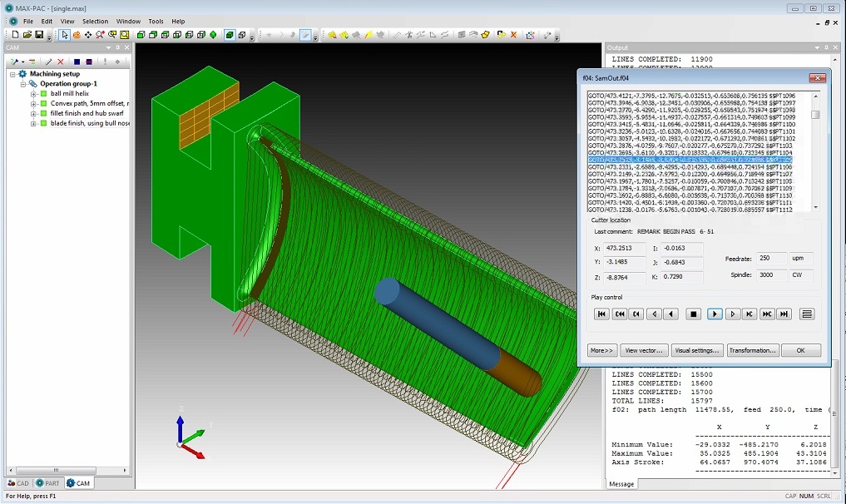Click the zoom magnifier with red arrow

pyautogui.click(x=100, y=35)
